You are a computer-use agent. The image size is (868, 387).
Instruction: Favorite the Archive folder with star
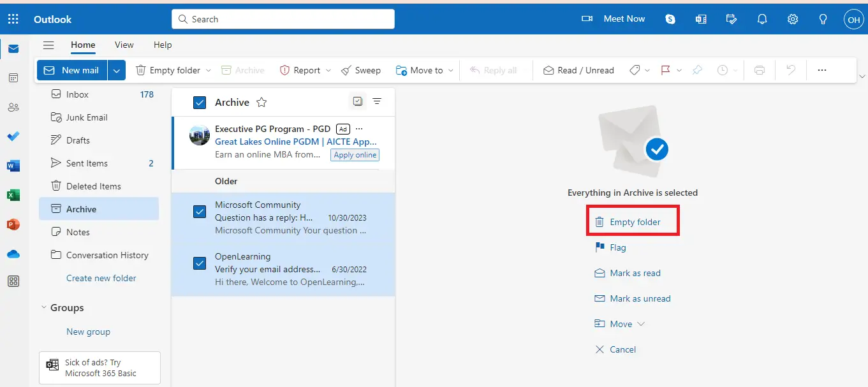(x=261, y=102)
